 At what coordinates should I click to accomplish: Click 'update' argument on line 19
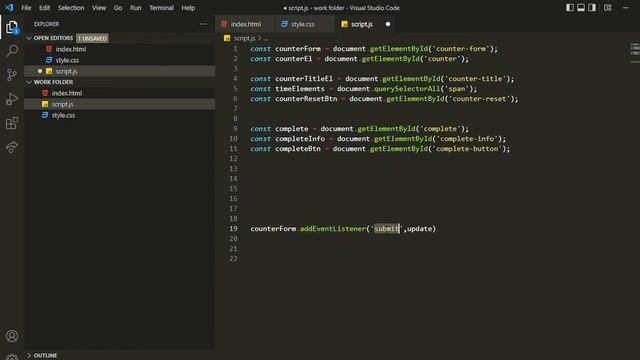tap(420, 229)
